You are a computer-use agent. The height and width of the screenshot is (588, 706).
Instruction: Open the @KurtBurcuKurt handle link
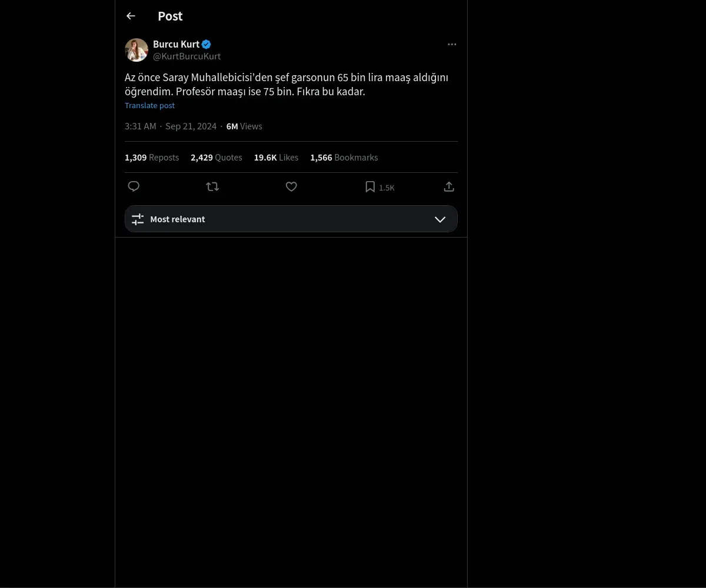coord(187,56)
